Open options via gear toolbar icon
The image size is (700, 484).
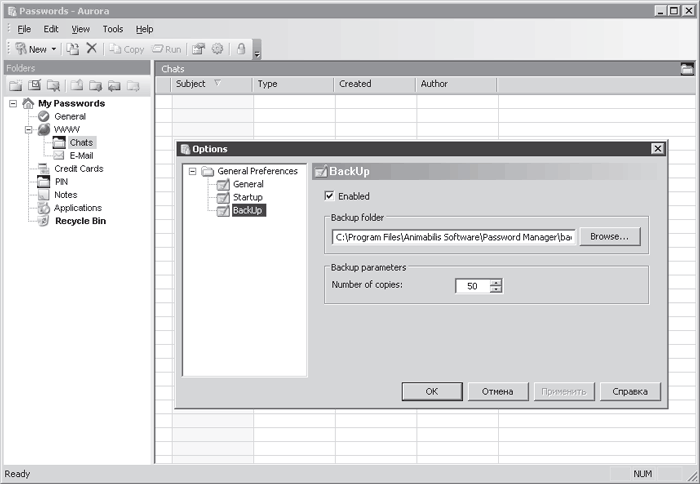point(217,49)
